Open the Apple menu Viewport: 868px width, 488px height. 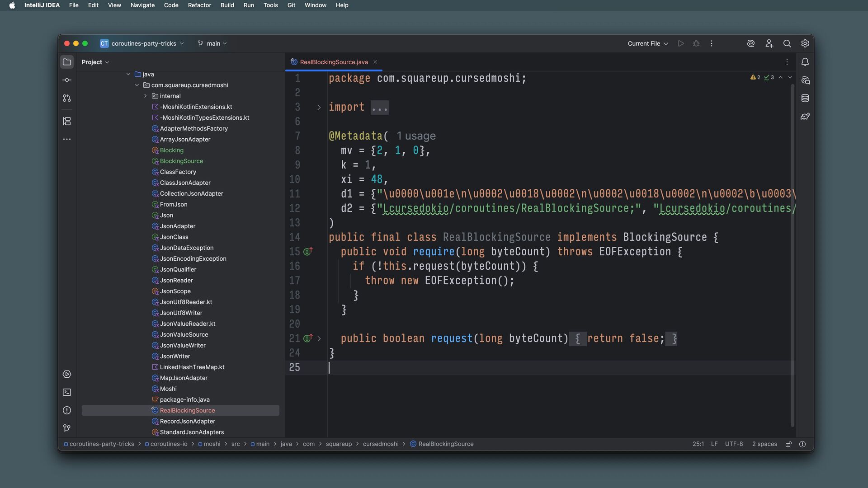(x=12, y=5)
